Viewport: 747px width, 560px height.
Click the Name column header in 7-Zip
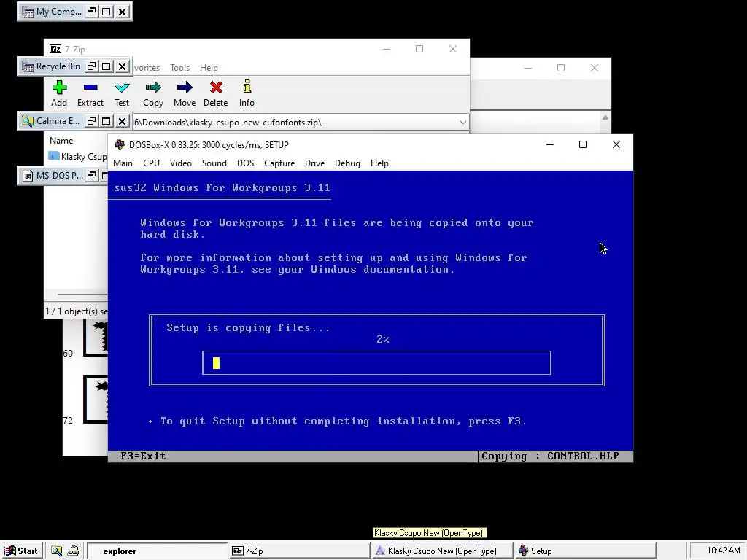61,141
